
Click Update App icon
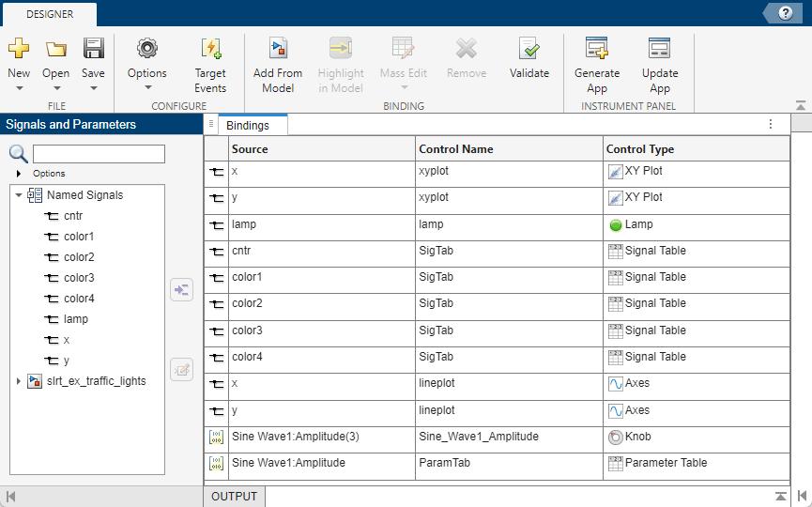point(660,49)
